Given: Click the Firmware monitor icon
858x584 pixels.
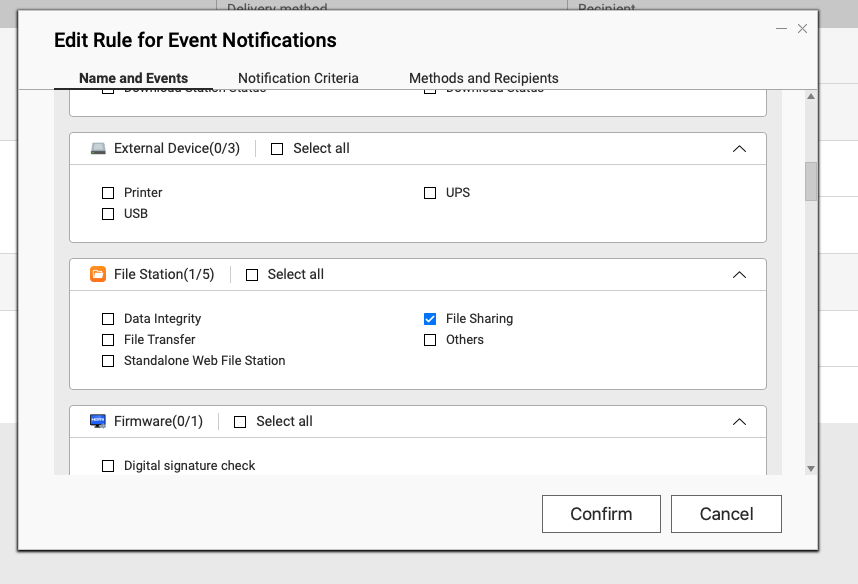Looking at the screenshot, I should coord(98,421).
